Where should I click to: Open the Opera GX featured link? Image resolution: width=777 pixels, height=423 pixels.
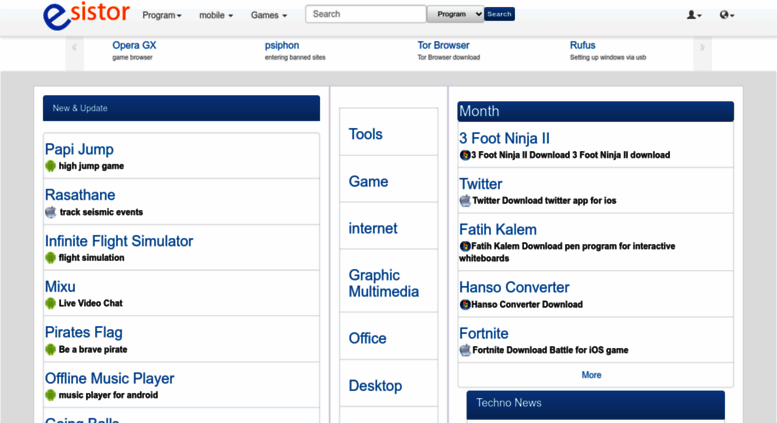coord(134,45)
